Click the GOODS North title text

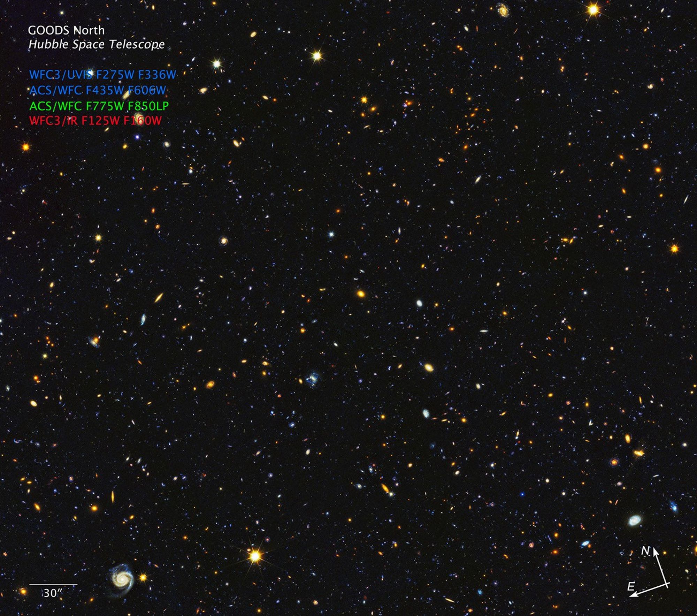[66, 31]
